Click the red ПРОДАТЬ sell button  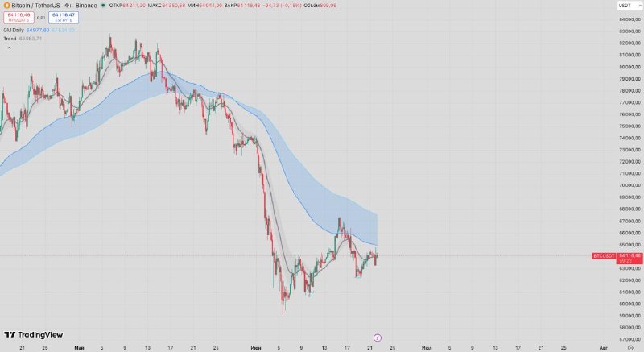tap(19, 17)
